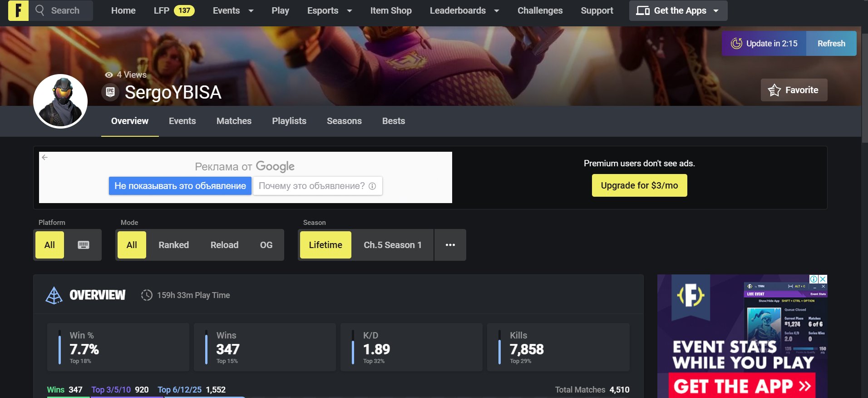
Task: Click the SergoYBISA username heading
Action: [x=173, y=92]
